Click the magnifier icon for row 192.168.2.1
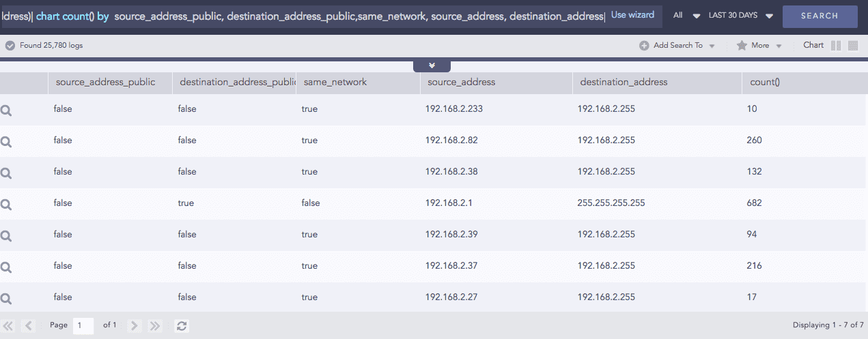This screenshot has height=339, width=868. click(6, 204)
